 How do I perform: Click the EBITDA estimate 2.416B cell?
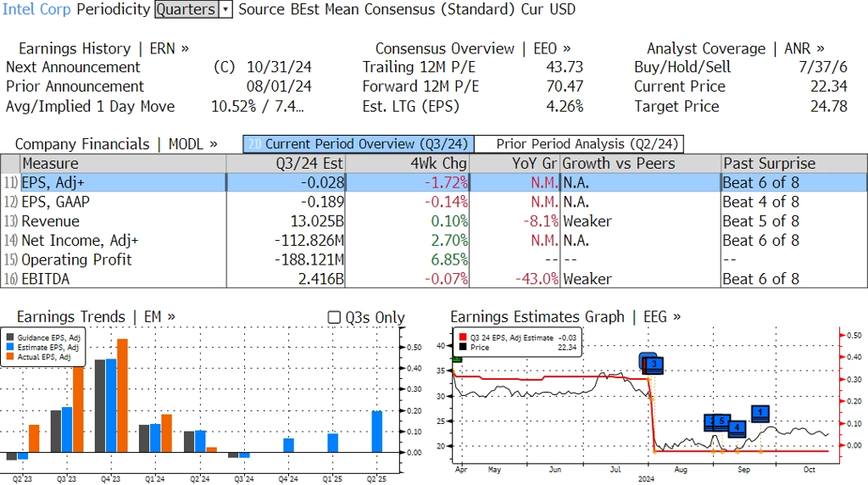pos(286,278)
